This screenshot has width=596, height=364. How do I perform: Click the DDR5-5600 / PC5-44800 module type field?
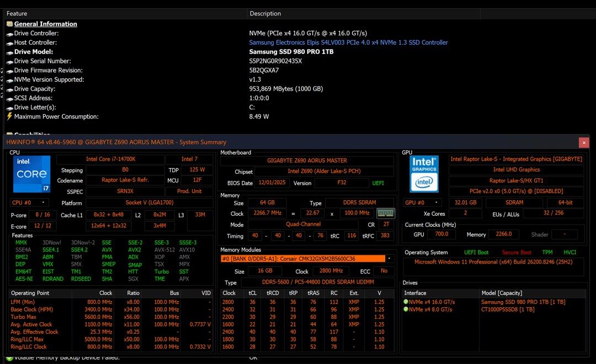pyautogui.click(x=318, y=282)
